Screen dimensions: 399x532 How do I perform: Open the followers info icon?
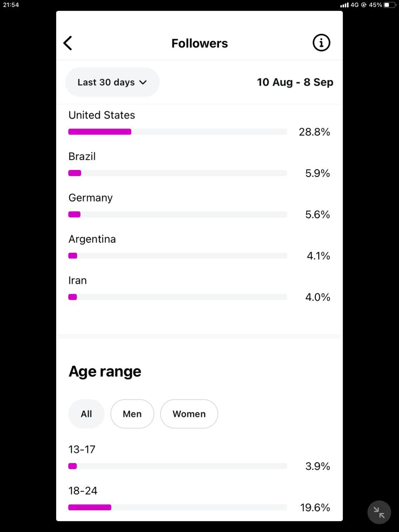[321, 43]
